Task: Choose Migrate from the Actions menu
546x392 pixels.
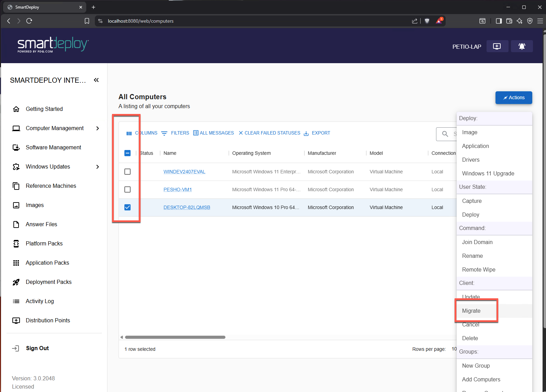Action: coord(471,311)
